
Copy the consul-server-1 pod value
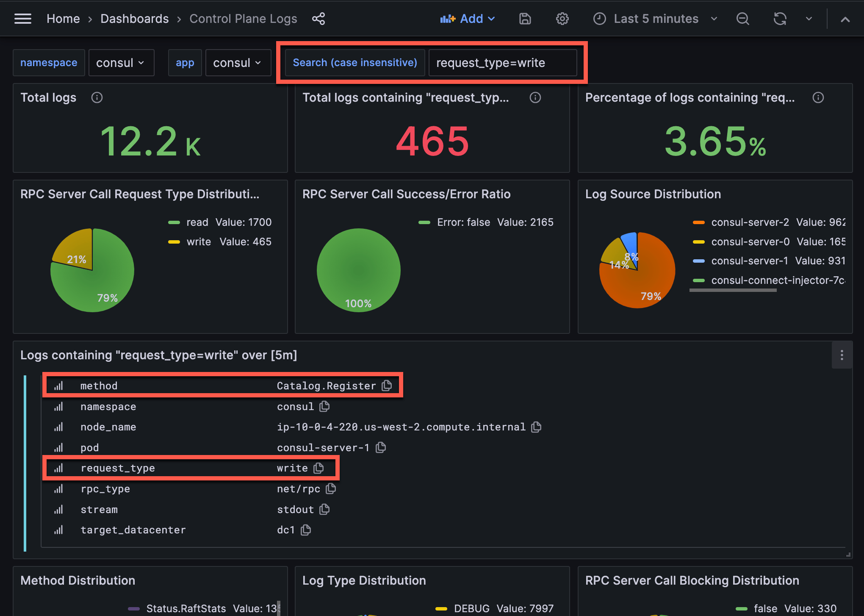coord(381,447)
